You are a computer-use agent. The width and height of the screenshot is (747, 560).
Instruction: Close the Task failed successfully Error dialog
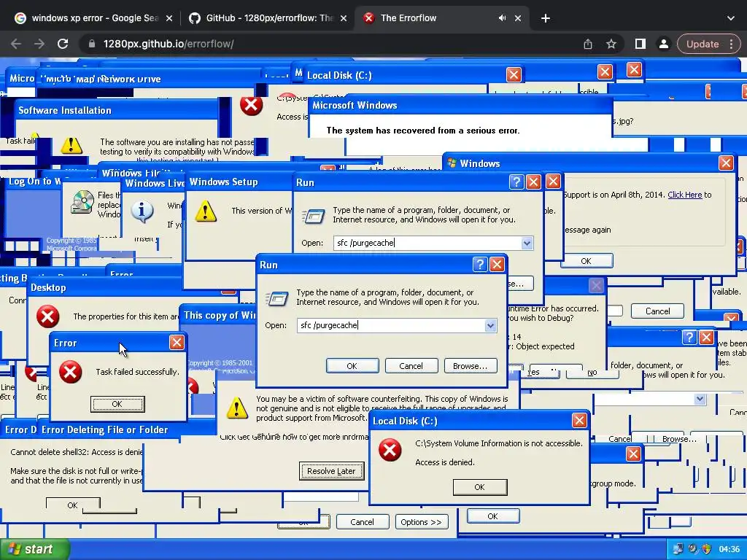(x=177, y=343)
